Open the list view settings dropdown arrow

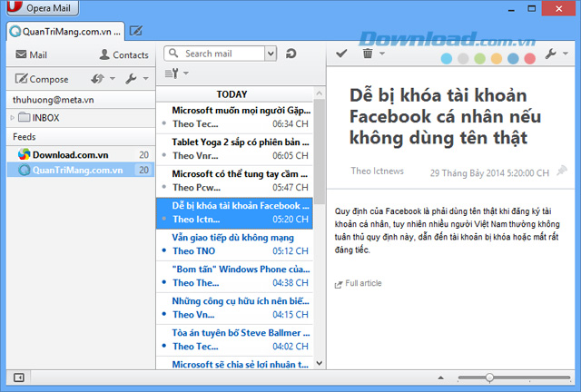pyautogui.click(x=186, y=73)
